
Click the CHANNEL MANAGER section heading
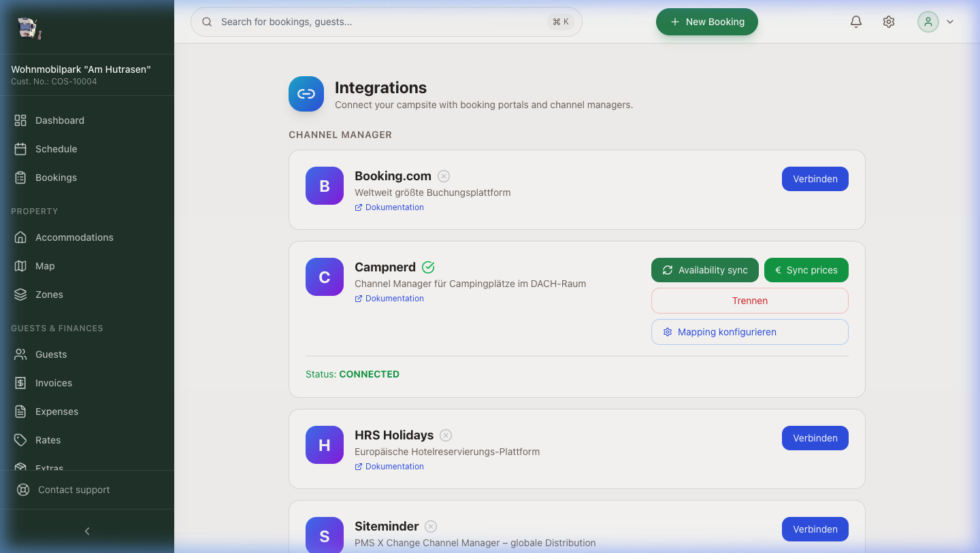point(340,135)
